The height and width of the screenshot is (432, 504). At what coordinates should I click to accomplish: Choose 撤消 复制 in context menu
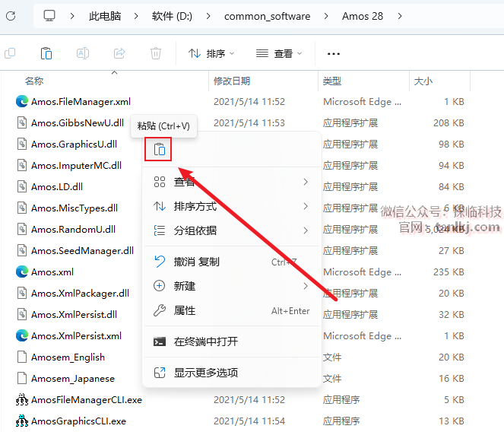click(x=231, y=262)
